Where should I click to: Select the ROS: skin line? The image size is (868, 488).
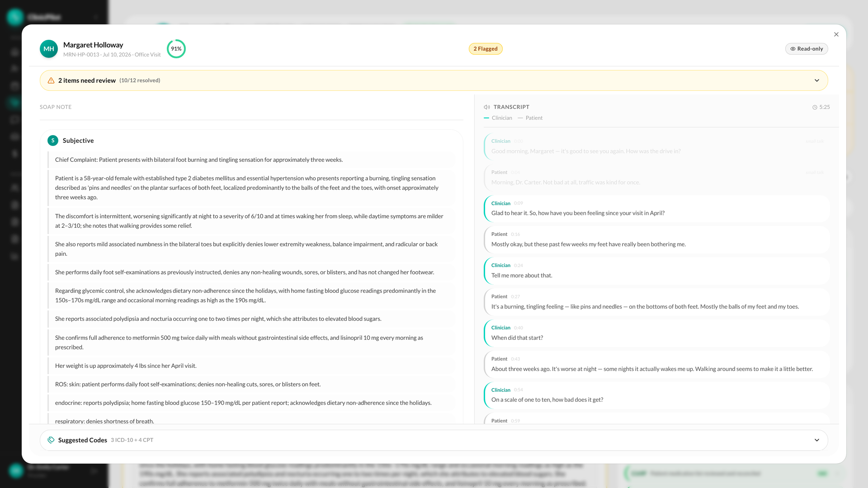click(x=251, y=385)
